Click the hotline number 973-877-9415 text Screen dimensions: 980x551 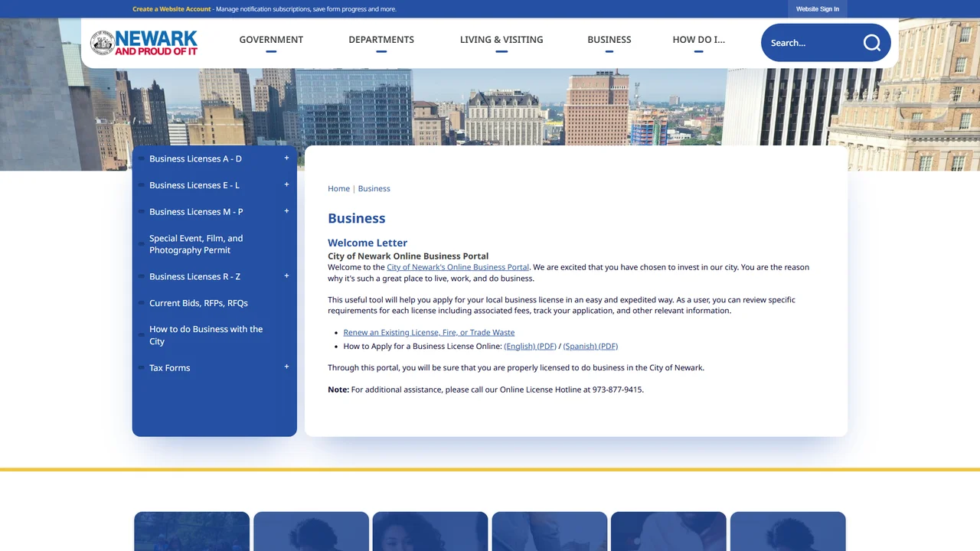618,390
